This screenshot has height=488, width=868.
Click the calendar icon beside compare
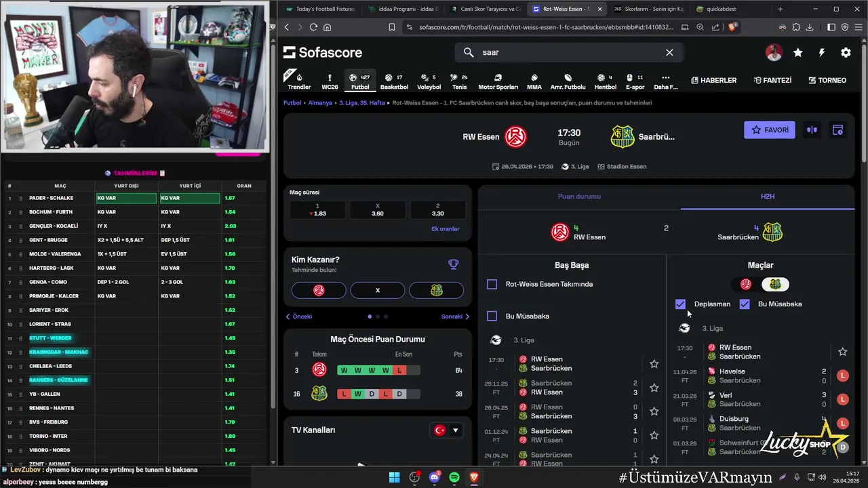[x=837, y=130]
